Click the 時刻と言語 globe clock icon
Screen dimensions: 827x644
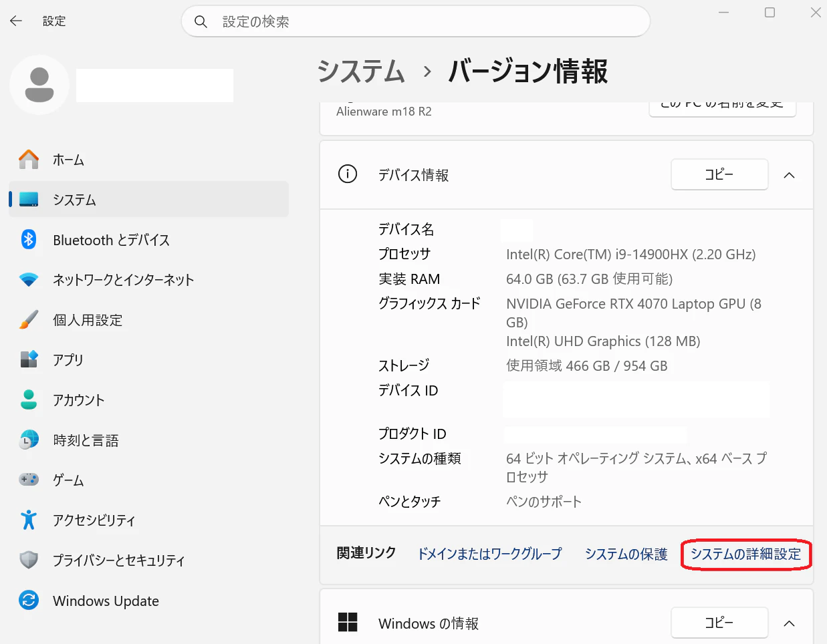[x=29, y=440]
